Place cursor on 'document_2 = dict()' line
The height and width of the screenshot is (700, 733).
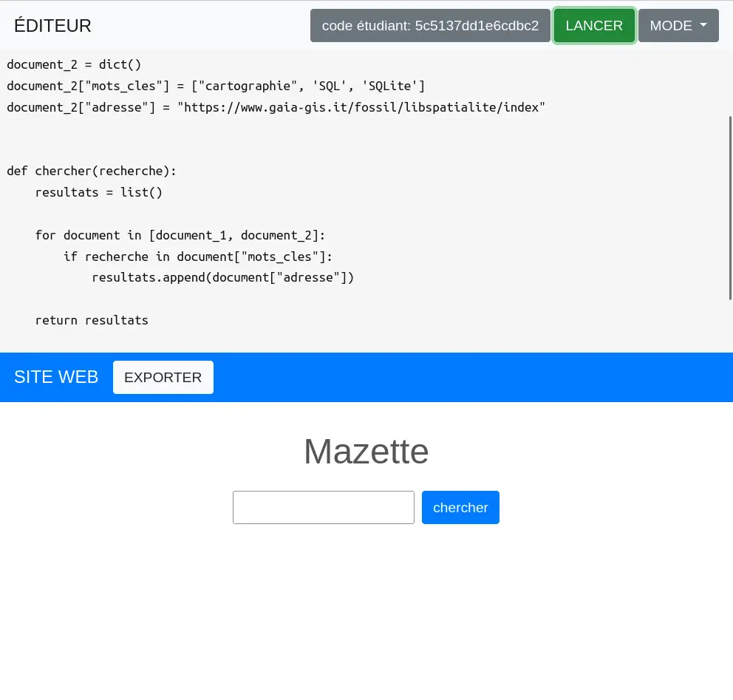pyautogui.click(x=74, y=64)
